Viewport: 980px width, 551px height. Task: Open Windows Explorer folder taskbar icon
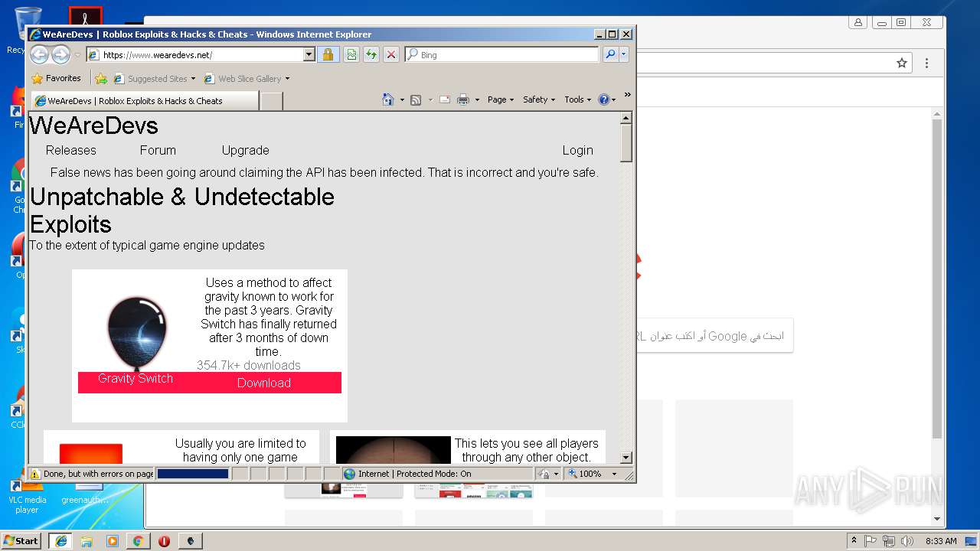87,540
